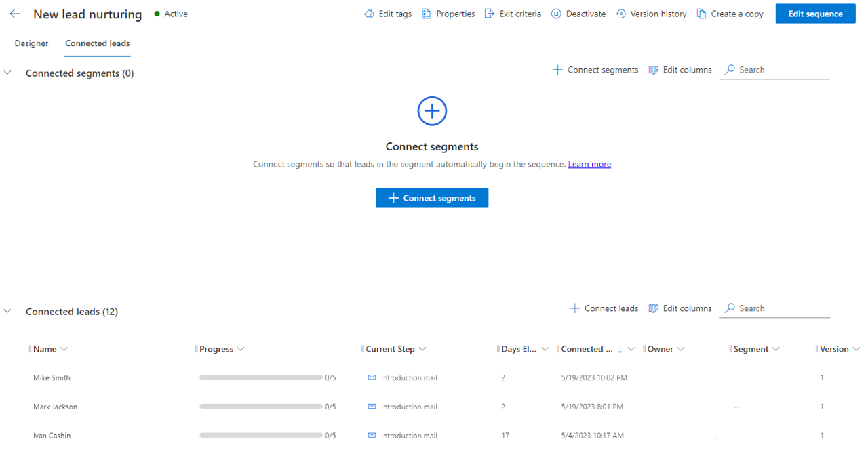Click Mike Smith's progress bar
Screen dimensions: 868x450
(x=260, y=377)
